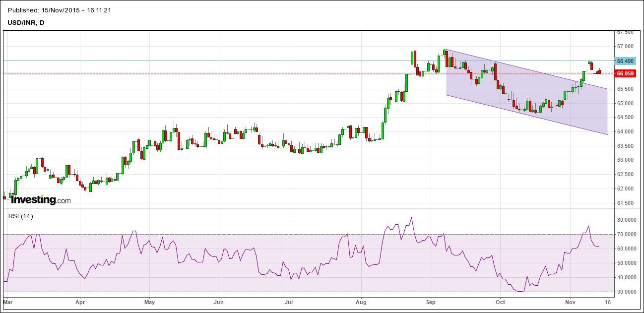644x313 pixels.
Task: Select the 80.0000 RSI axis value
Action: click(x=626, y=220)
